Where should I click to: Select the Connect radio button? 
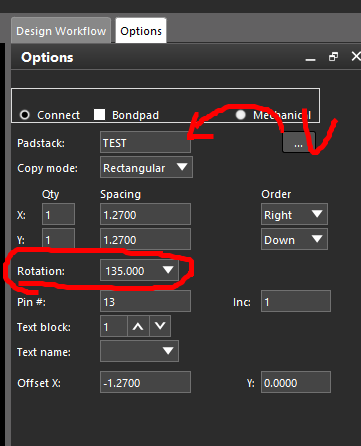click(24, 115)
